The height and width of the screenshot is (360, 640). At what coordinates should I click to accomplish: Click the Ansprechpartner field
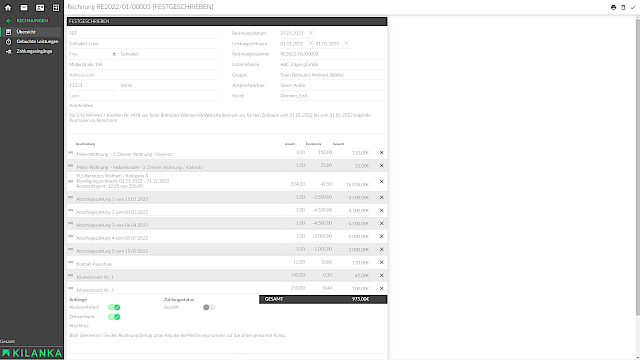click(331, 85)
